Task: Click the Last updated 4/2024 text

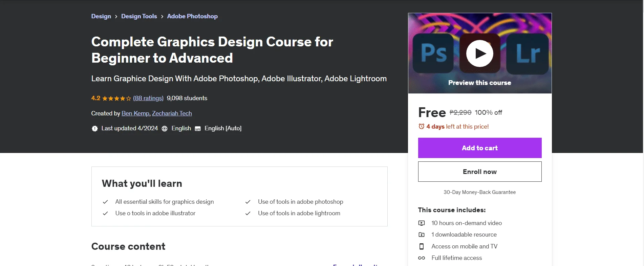Action: pos(130,128)
